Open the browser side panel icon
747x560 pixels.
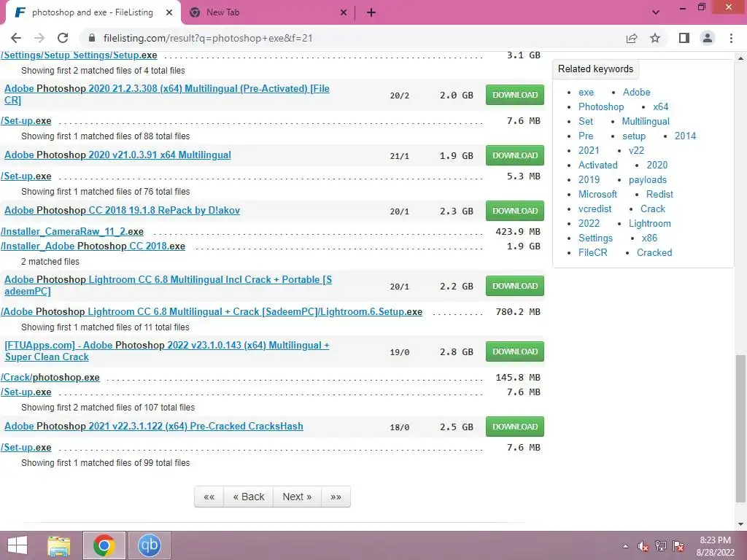tap(684, 38)
